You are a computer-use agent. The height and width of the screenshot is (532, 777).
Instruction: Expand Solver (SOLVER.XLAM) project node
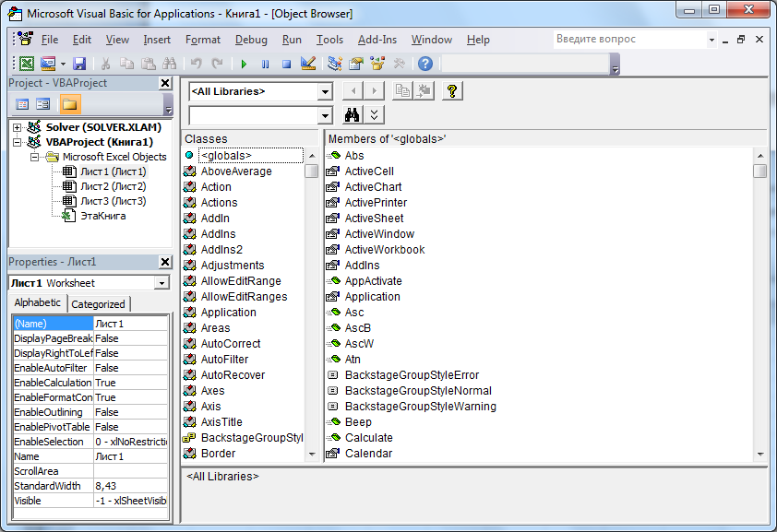pos(17,127)
